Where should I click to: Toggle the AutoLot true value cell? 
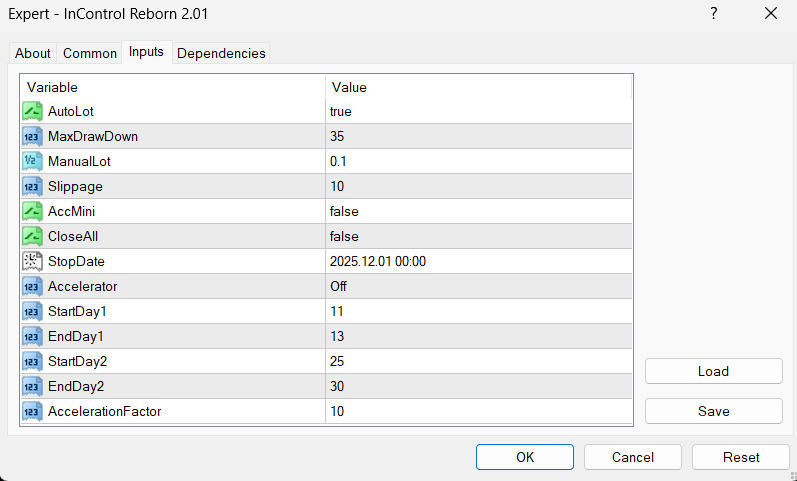coord(479,112)
